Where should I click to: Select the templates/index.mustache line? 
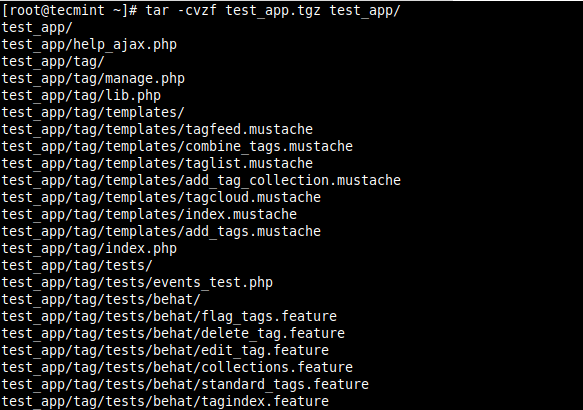(x=149, y=215)
